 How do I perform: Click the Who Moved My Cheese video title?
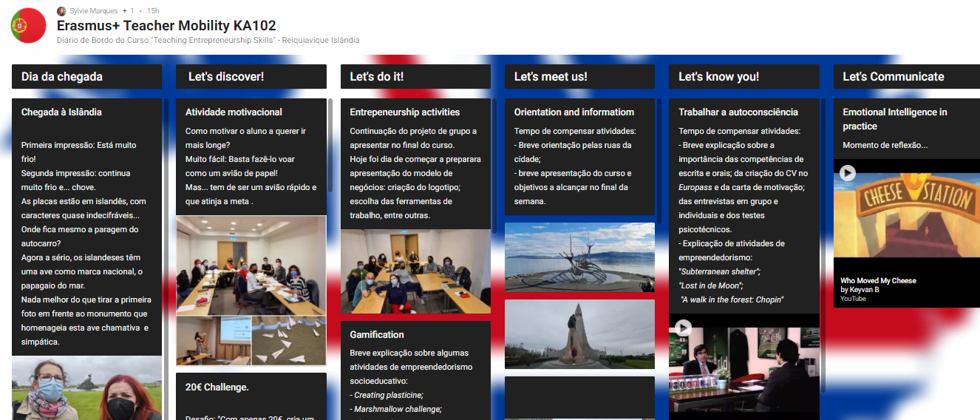(x=878, y=281)
